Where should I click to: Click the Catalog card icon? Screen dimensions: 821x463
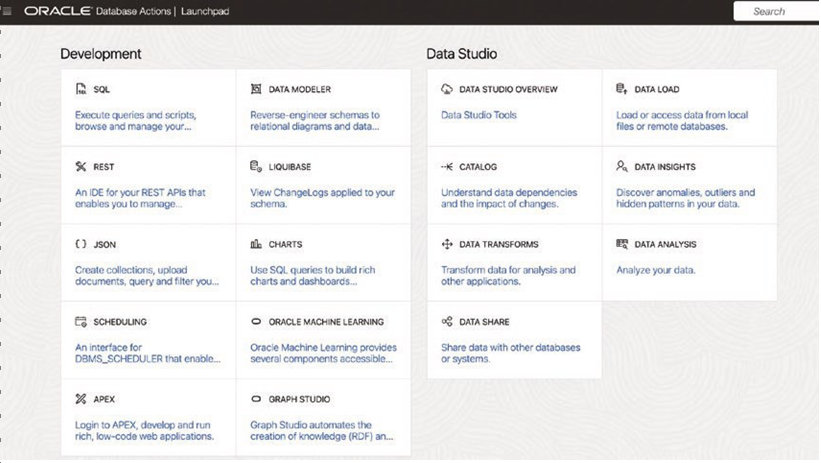tap(447, 167)
